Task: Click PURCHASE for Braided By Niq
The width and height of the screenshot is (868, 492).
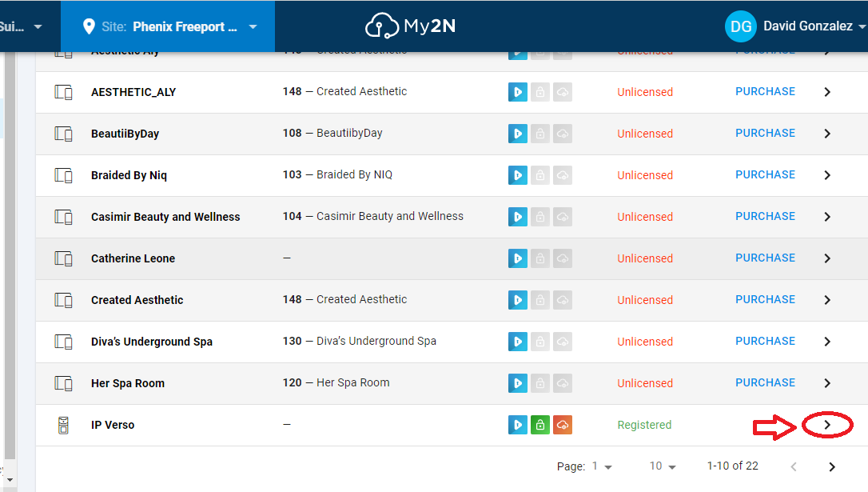Action: click(765, 174)
